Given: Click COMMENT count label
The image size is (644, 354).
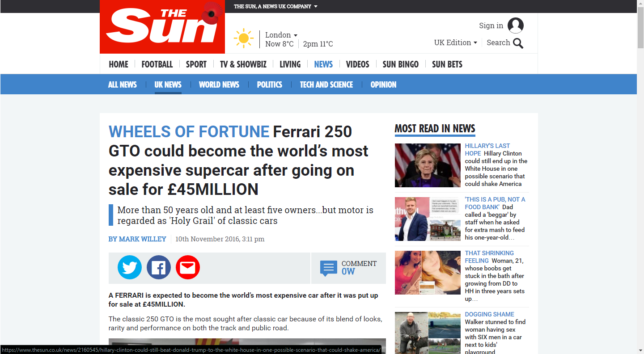Looking at the screenshot, I should (359, 264).
